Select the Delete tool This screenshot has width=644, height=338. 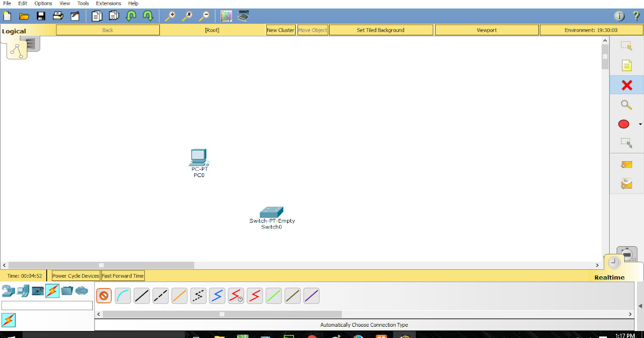pyautogui.click(x=626, y=85)
